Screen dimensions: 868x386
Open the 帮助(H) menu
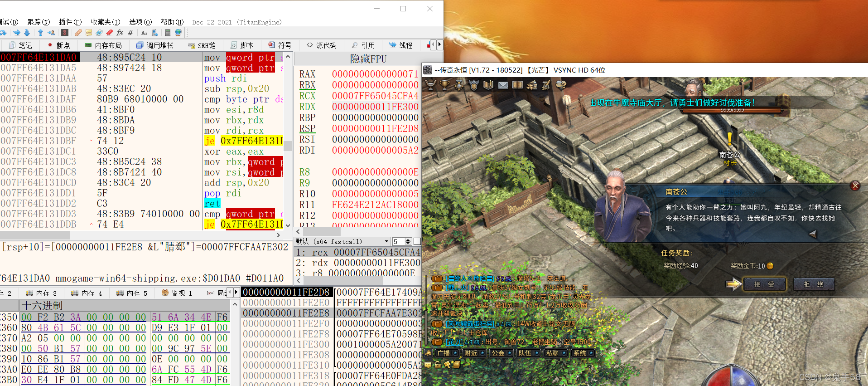point(172,22)
